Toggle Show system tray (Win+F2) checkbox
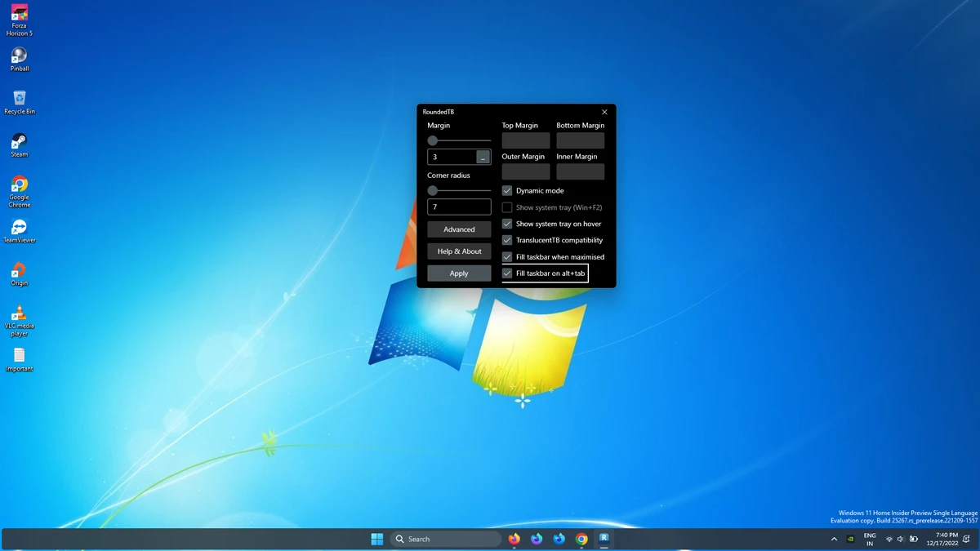Screen dimensions: 980x551 tap(507, 207)
